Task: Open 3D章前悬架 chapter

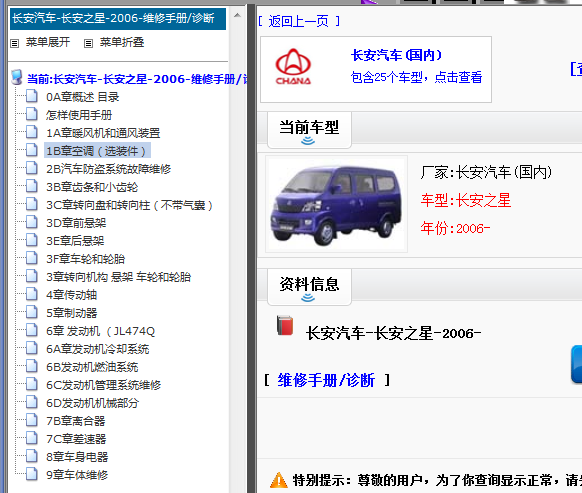Action: click(76, 223)
